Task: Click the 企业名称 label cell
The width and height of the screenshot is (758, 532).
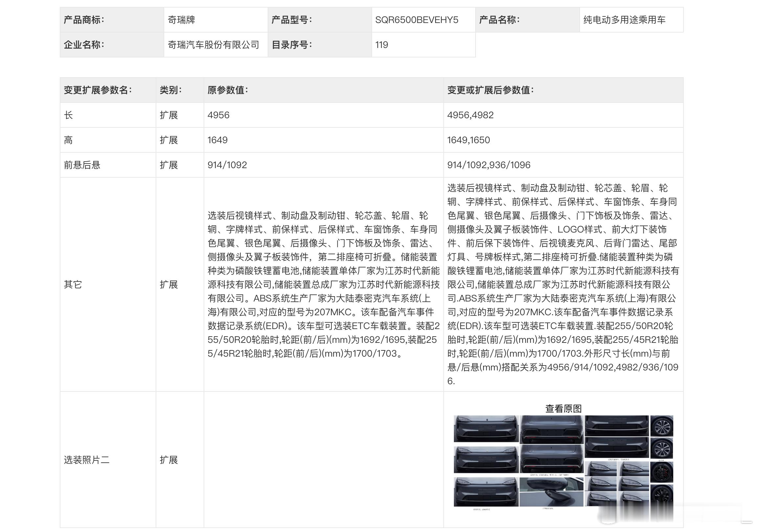Action: tap(112, 45)
